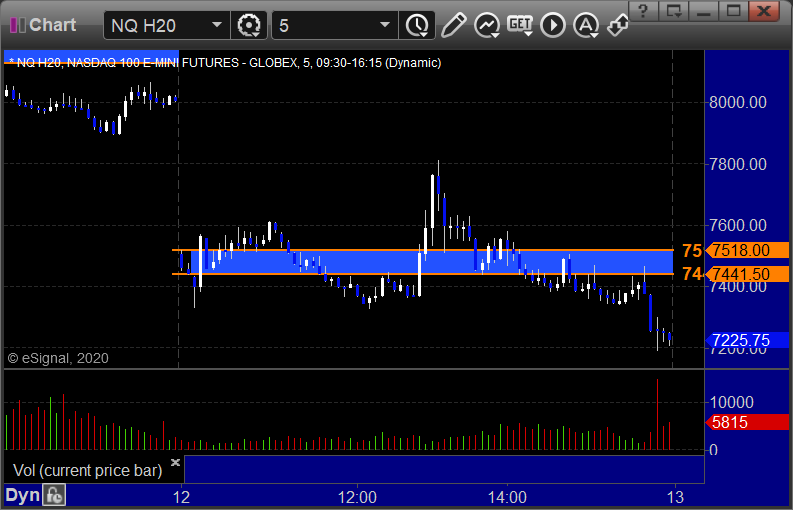Click the 7600.00 price axis label

pos(737,225)
